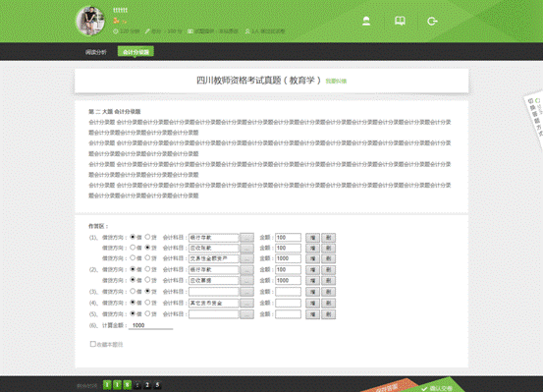Select 贷 radio in question (5) row
This screenshot has width=543, height=392.
pos(147,313)
